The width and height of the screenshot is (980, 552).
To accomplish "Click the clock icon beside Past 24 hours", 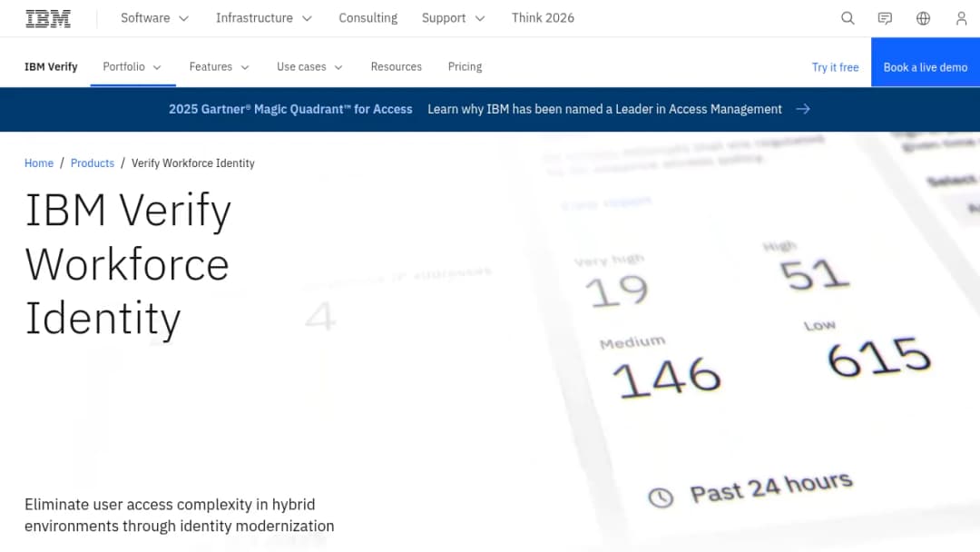I will [x=661, y=498].
